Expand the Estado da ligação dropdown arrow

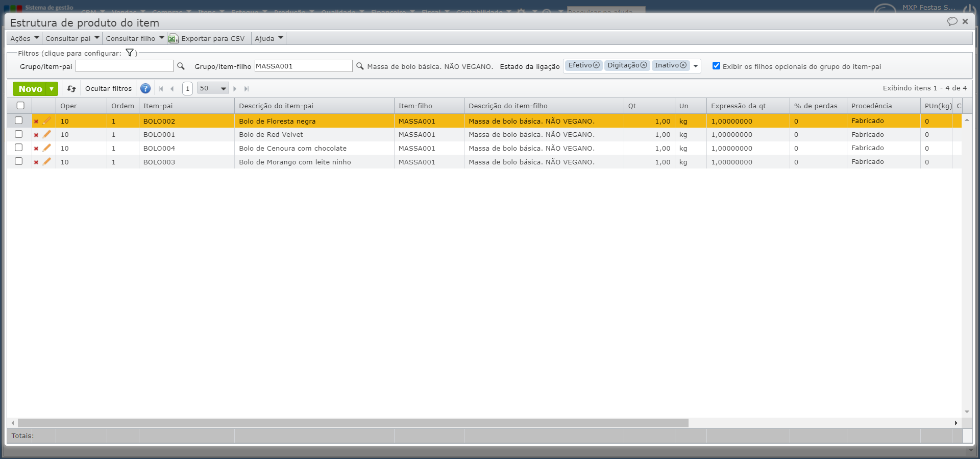(696, 66)
